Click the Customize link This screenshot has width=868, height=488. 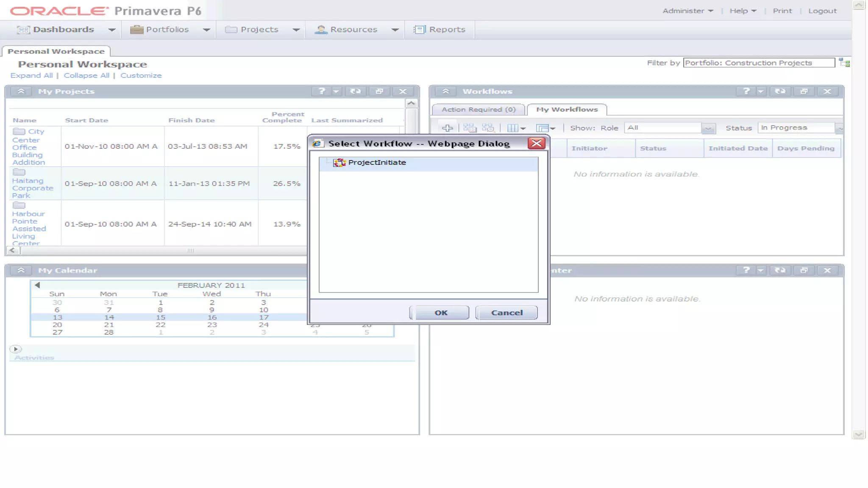click(141, 75)
